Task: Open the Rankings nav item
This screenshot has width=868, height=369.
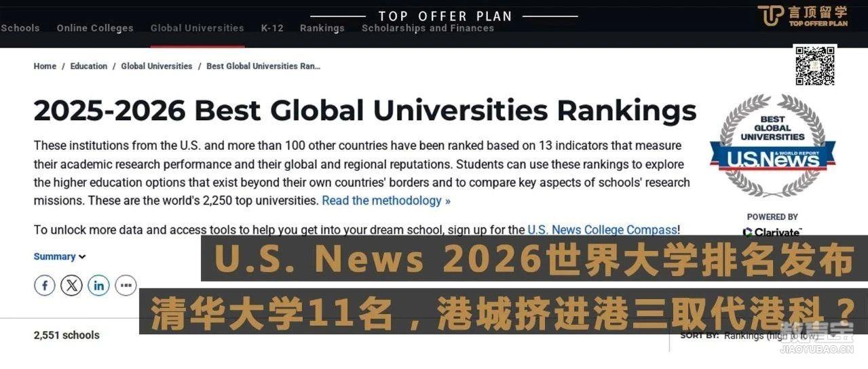Action: click(322, 28)
